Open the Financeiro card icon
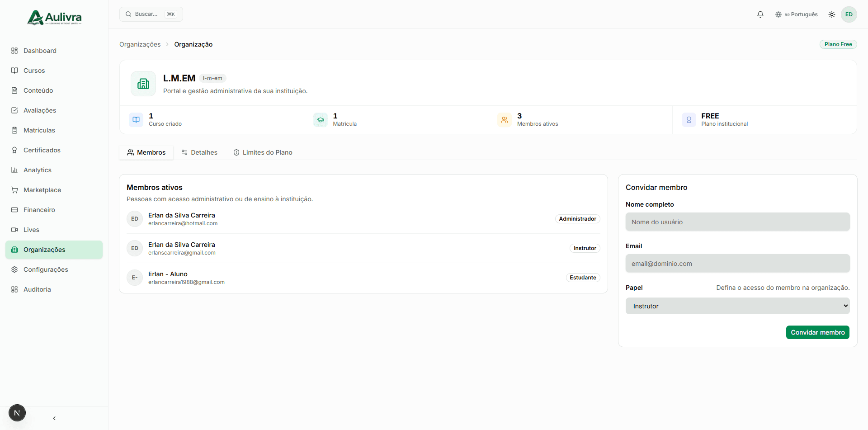Image resolution: width=868 pixels, height=430 pixels. point(14,210)
